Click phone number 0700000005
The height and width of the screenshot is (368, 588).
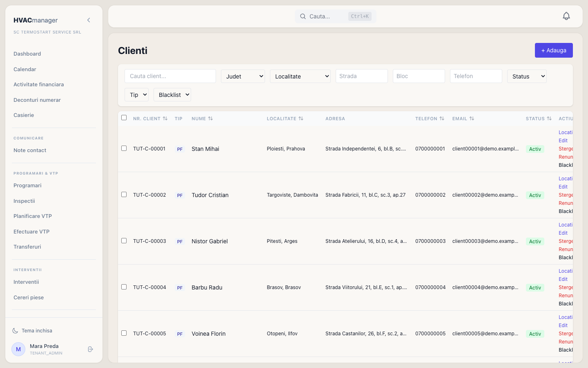[x=430, y=334]
